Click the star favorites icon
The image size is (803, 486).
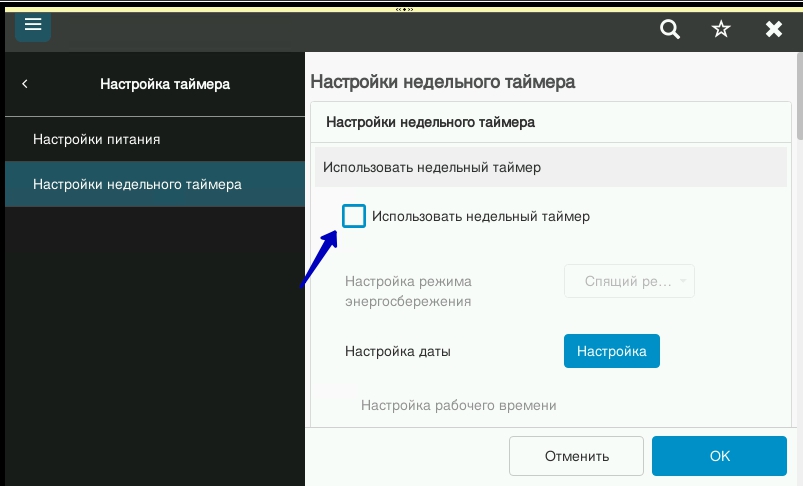[x=721, y=29]
